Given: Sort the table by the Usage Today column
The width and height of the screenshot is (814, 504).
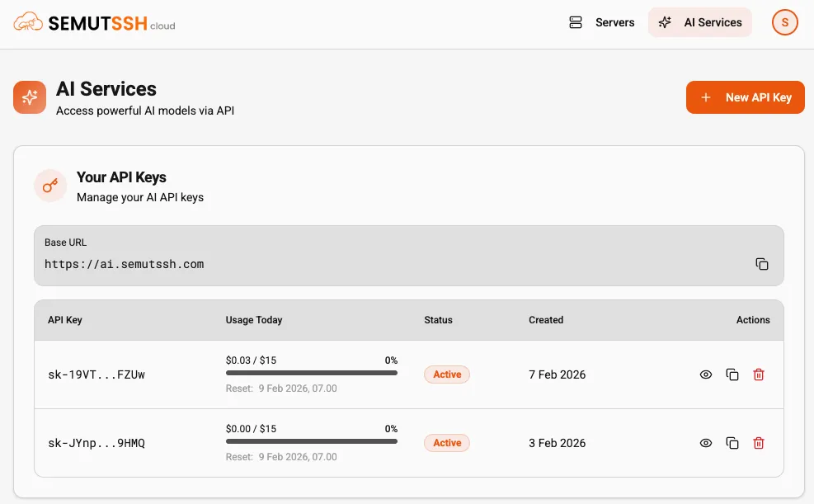Looking at the screenshot, I should (254, 320).
